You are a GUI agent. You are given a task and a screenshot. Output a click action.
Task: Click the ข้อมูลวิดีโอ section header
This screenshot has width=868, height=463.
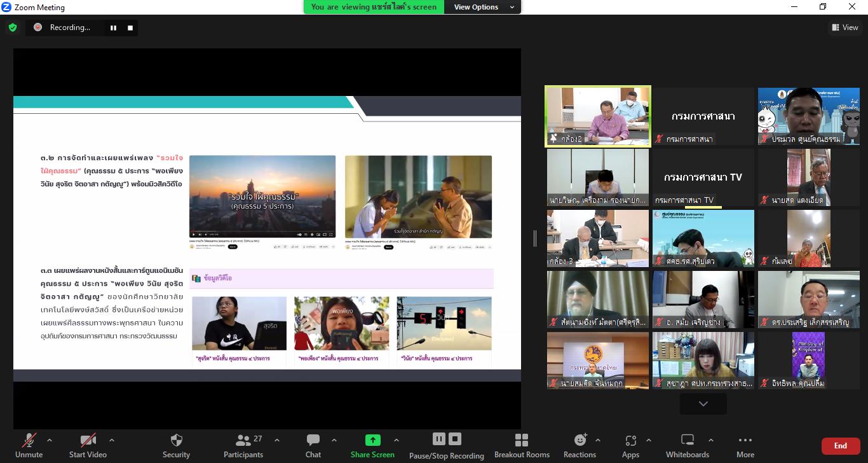(x=341, y=278)
